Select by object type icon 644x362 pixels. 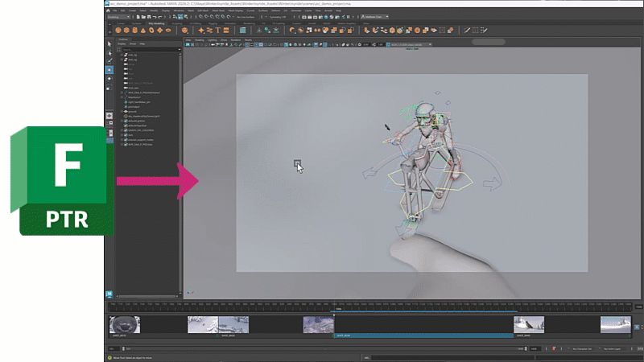[180, 17]
